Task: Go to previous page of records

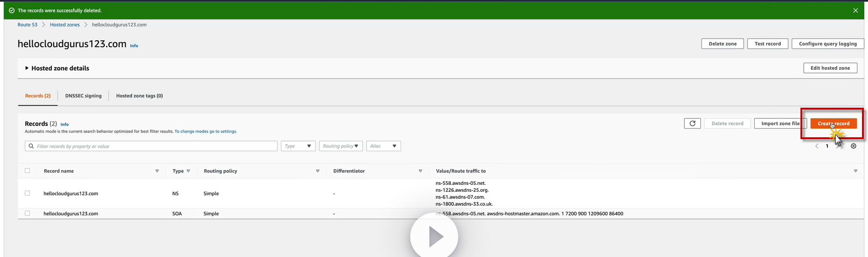Action: click(x=817, y=146)
